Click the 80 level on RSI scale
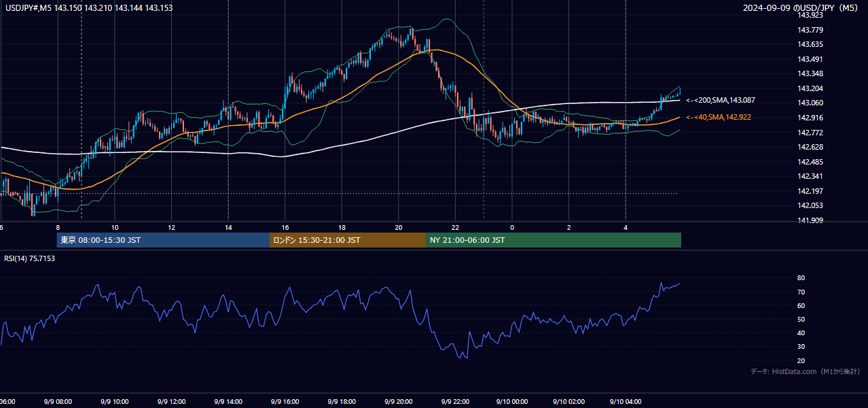This screenshot has height=408, width=868. point(801,278)
